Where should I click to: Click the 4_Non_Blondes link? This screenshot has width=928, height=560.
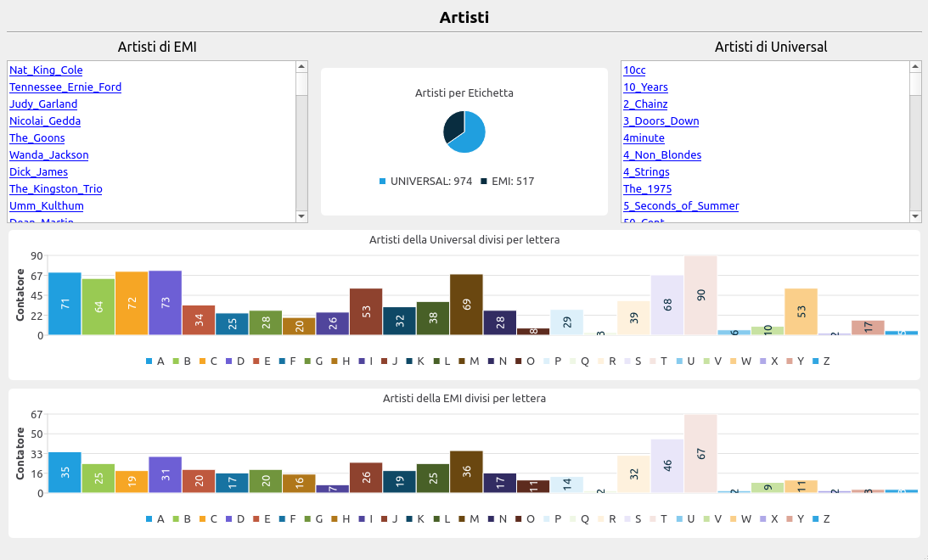tap(662, 155)
